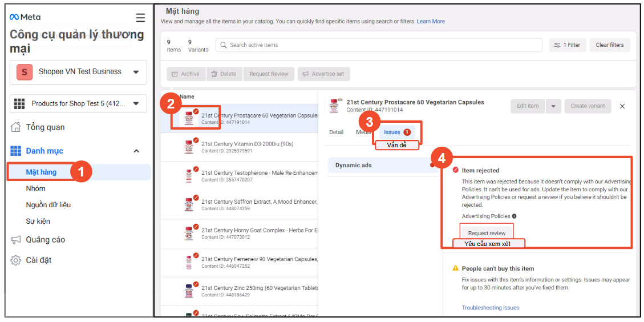644x322 pixels.
Task: Collapse the Danh mục section chevron
Action: pyautogui.click(x=136, y=151)
